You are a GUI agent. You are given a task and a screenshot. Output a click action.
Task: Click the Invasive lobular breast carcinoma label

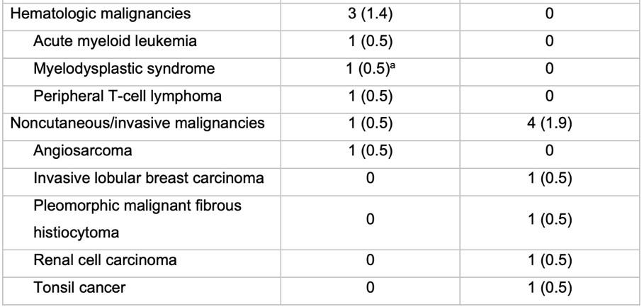pyautogui.click(x=148, y=179)
